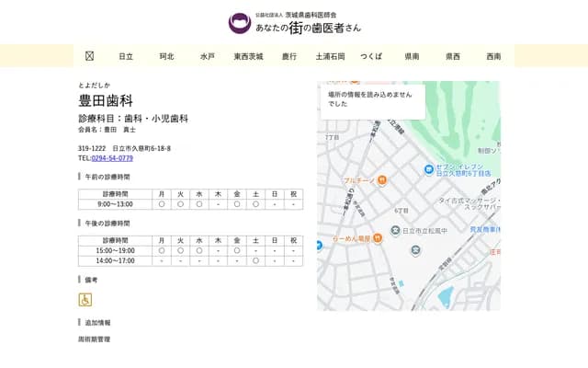Click the dental association logo at top
Viewport: 588px width, 368px height.
(x=239, y=23)
